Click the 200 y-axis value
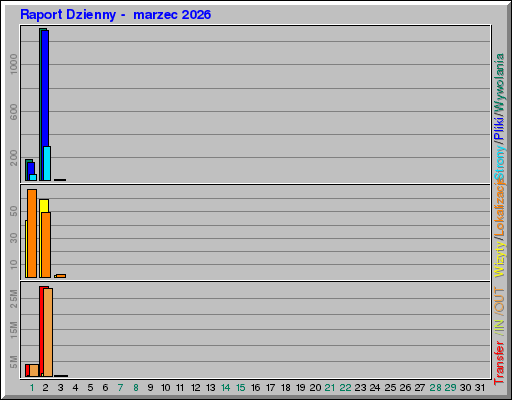The height and width of the screenshot is (400, 512). [13, 158]
